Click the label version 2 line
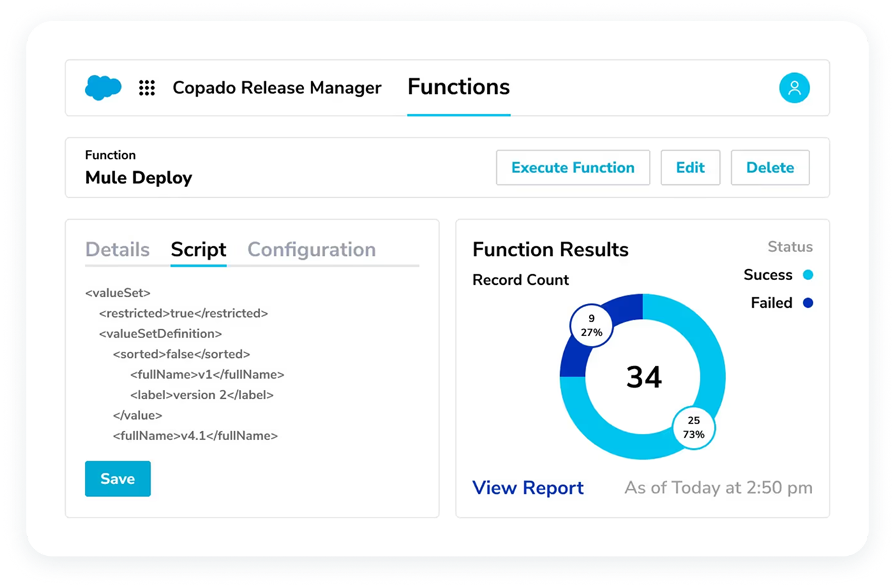 tap(202, 395)
